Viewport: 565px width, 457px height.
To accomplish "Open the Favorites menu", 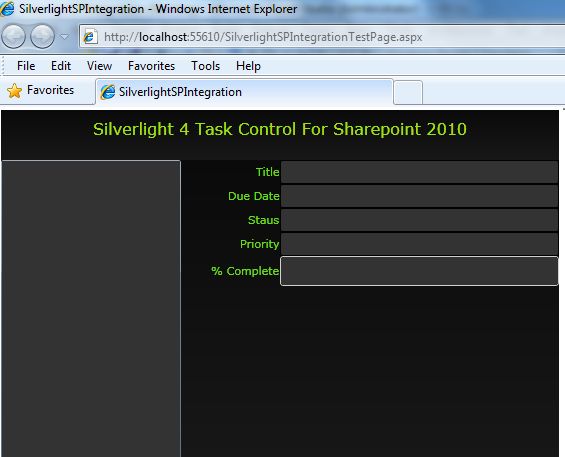I will coord(151,66).
